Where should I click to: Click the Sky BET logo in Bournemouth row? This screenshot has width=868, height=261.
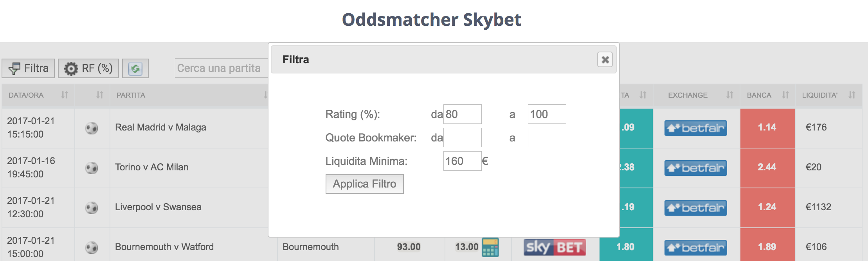555,247
